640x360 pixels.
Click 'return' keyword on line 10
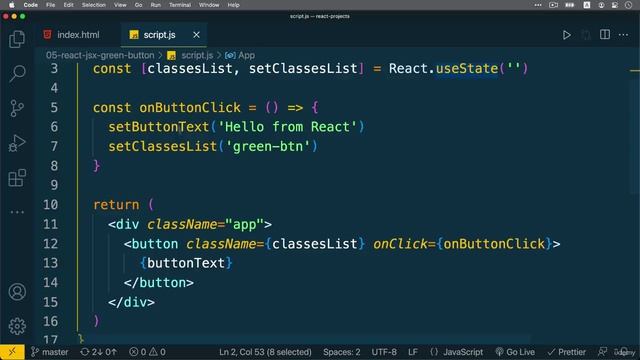coord(116,205)
